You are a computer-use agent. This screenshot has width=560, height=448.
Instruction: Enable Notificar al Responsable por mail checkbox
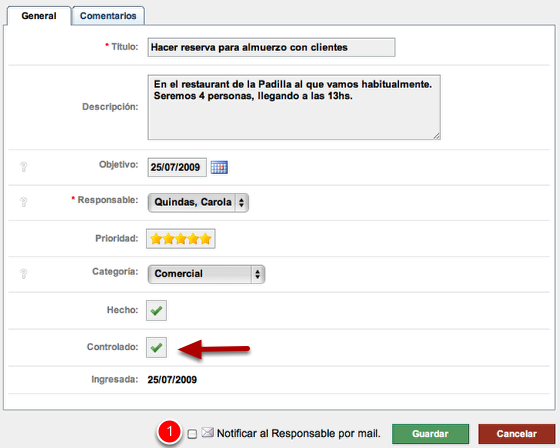[192, 434]
